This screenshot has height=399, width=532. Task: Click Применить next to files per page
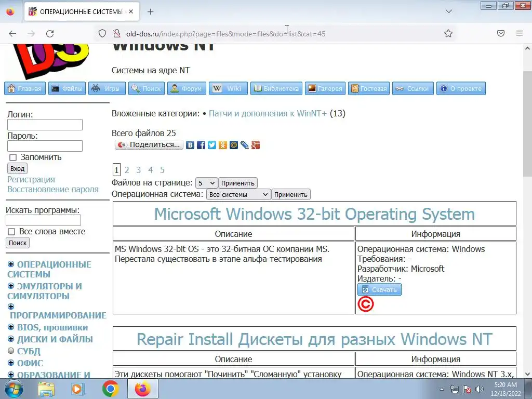[x=237, y=183]
